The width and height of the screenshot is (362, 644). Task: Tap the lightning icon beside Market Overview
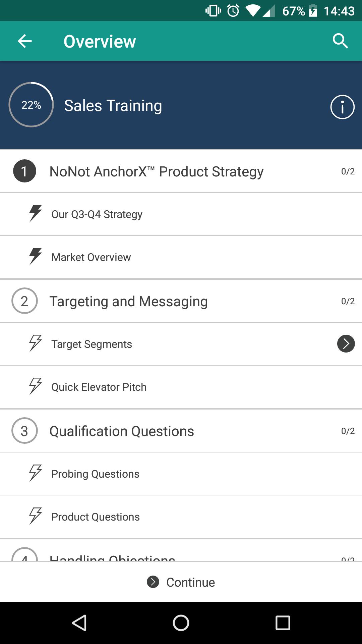(36, 257)
